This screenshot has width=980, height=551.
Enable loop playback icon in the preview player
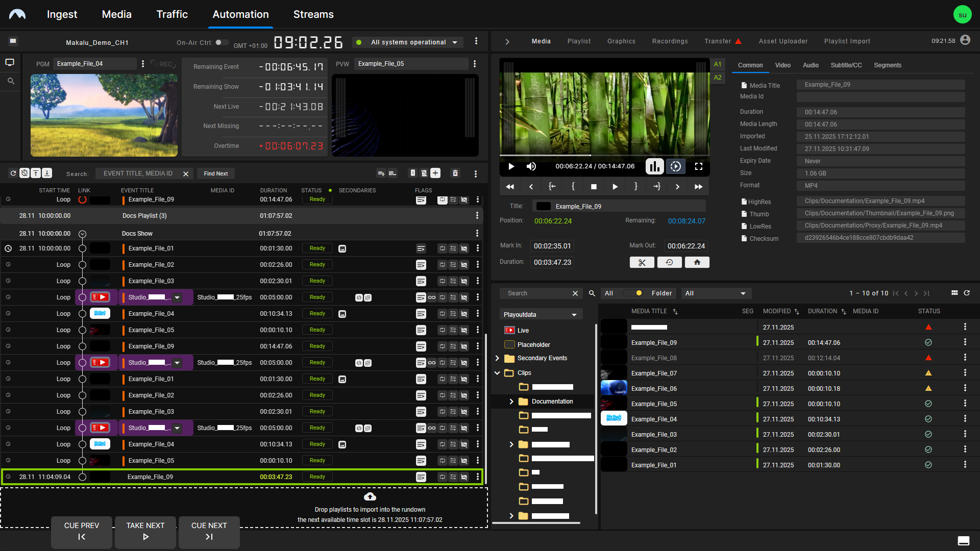pos(676,166)
